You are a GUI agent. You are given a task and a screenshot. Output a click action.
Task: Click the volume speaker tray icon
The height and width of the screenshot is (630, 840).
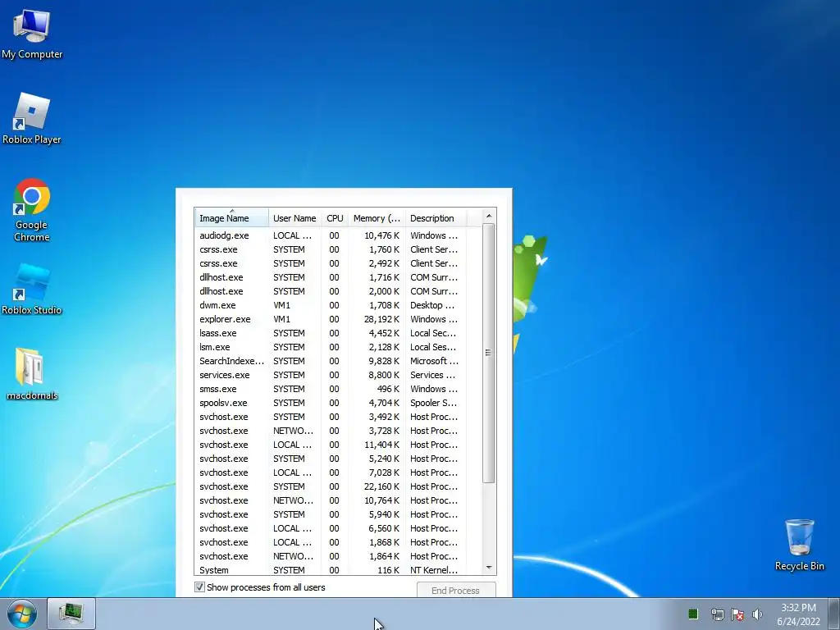pyautogui.click(x=757, y=614)
